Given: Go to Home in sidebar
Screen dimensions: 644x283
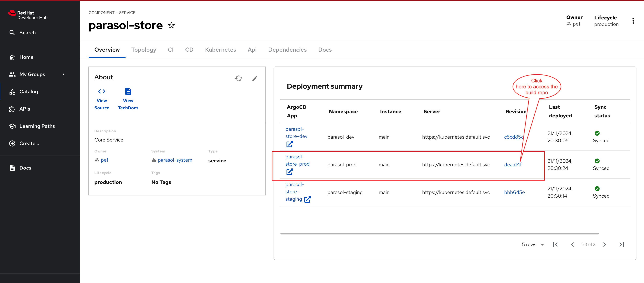Looking at the screenshot, I should [21, 57].
